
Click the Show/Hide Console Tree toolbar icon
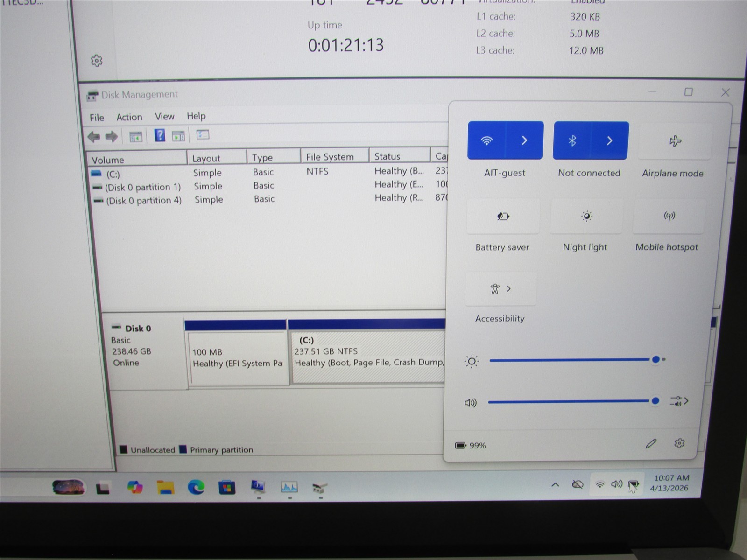135,137
